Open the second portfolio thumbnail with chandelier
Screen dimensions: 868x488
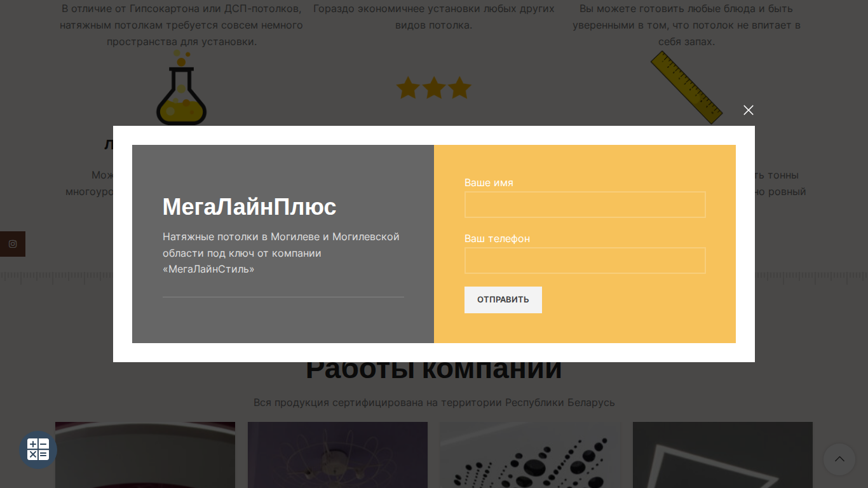pyautogui.click(x=337, y=455)
